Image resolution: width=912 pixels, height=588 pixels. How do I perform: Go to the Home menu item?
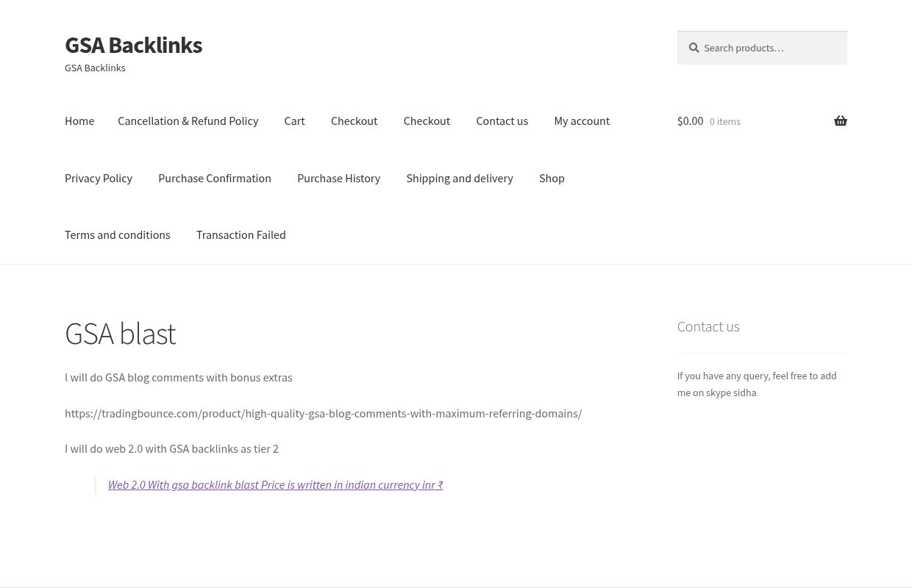79,121
